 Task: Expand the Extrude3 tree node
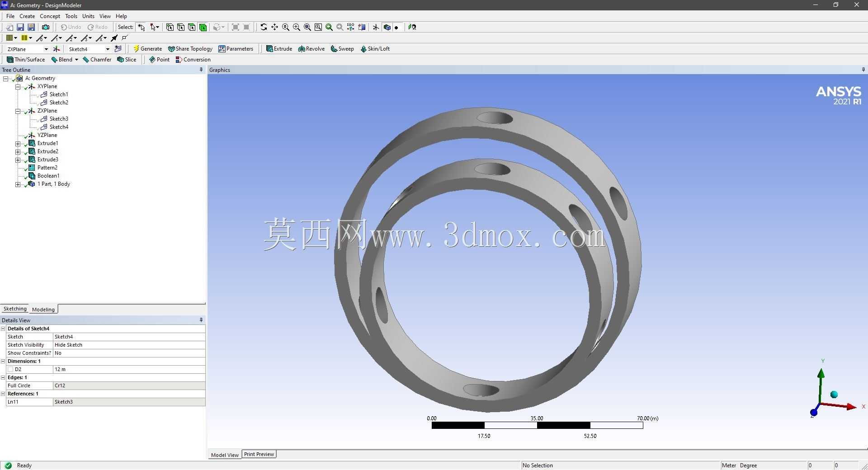(x=18, y=160)
